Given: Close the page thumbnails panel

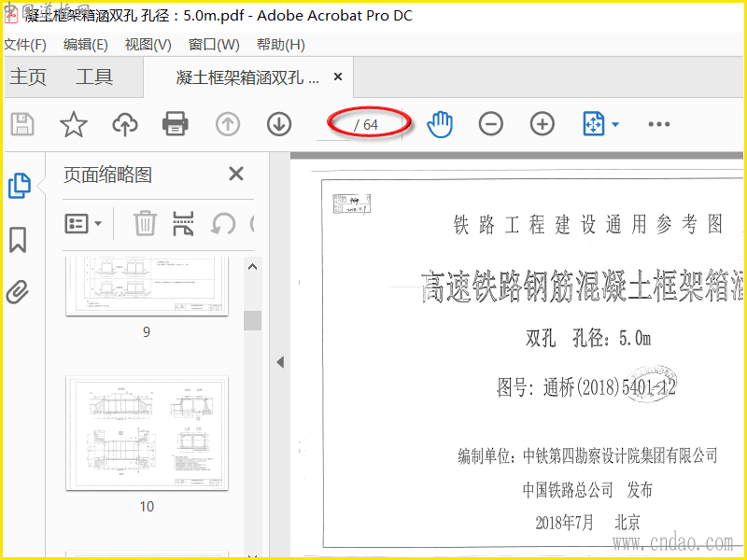Looking at the screenshot, I should (236, 174).
